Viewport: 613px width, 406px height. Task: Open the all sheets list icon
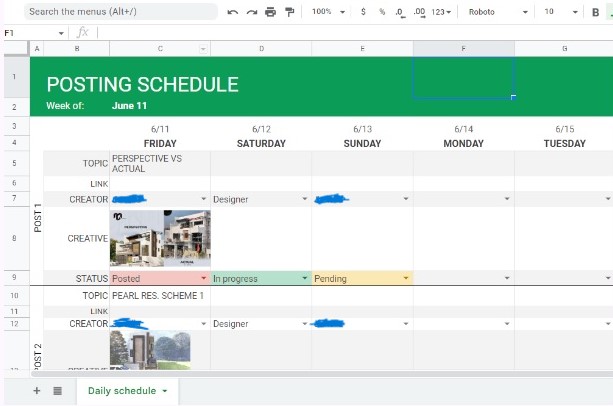pyautogui.click(x=57, y=391)
